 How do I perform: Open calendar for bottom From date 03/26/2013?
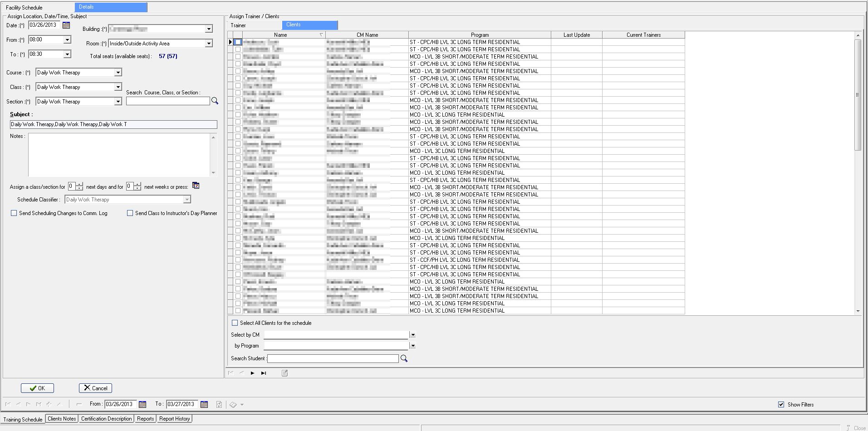[x=142, y=404]
